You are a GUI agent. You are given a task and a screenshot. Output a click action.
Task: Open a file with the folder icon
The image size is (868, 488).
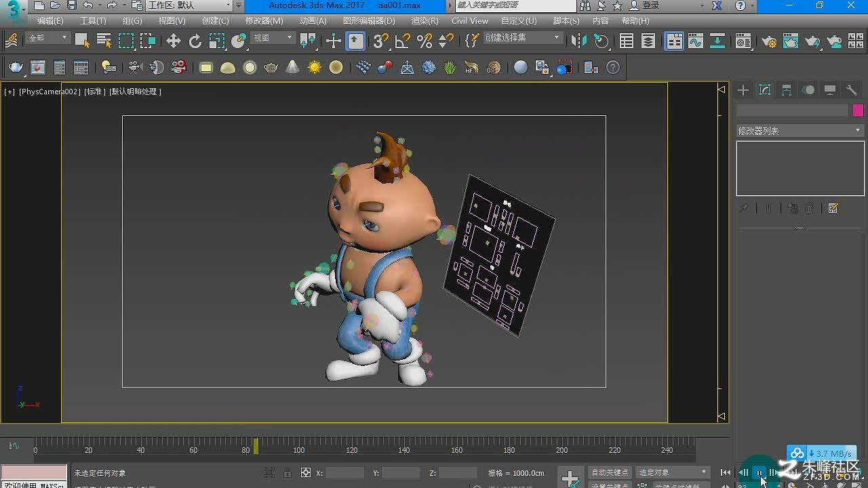[x=56, y=5]
